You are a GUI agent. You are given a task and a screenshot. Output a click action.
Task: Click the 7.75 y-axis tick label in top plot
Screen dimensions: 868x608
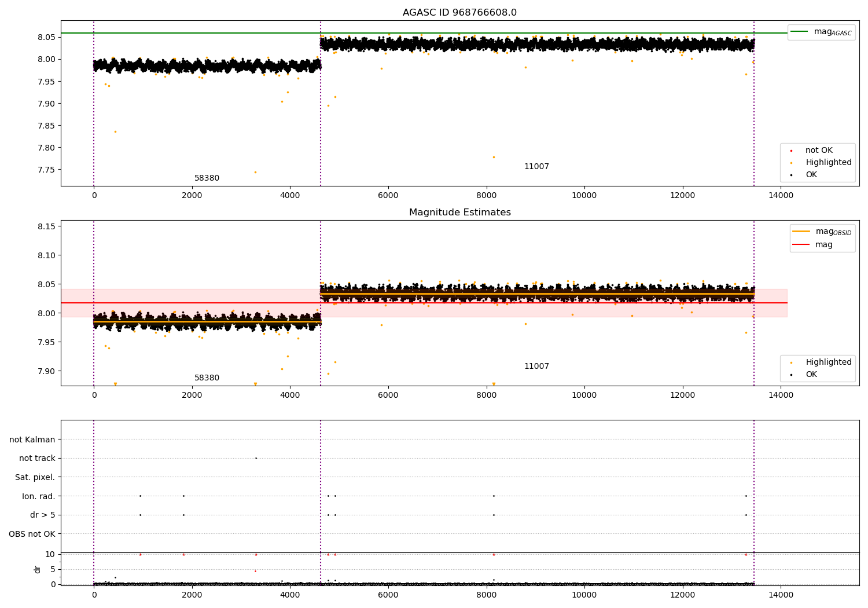tap(46, 170)
